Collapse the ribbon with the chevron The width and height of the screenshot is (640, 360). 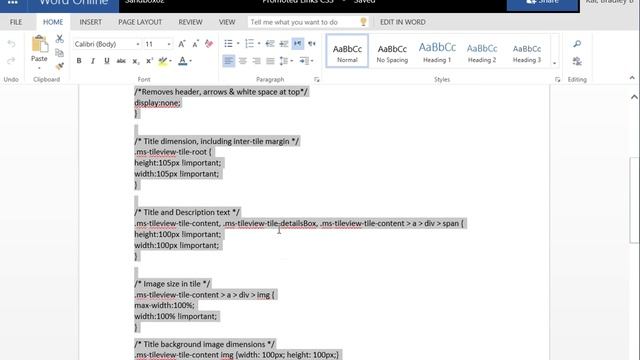pyautogui.click(x=632, y=78)
